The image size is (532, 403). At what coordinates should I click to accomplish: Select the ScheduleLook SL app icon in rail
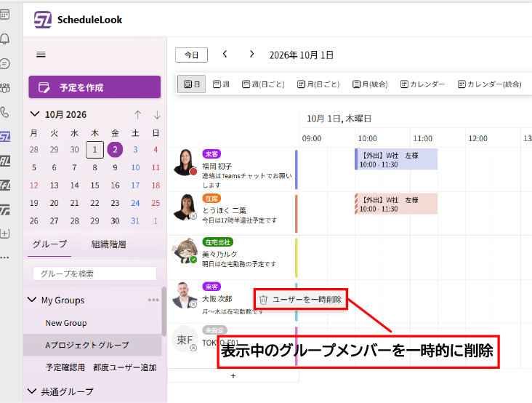click(5, 137)
